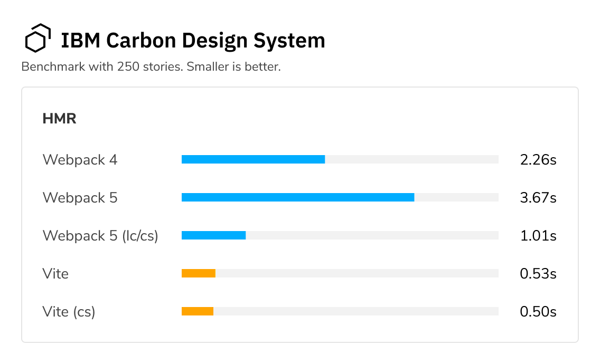Click the Vite row label
Screen dimensions: 600x364
click(x=55, y=273)
